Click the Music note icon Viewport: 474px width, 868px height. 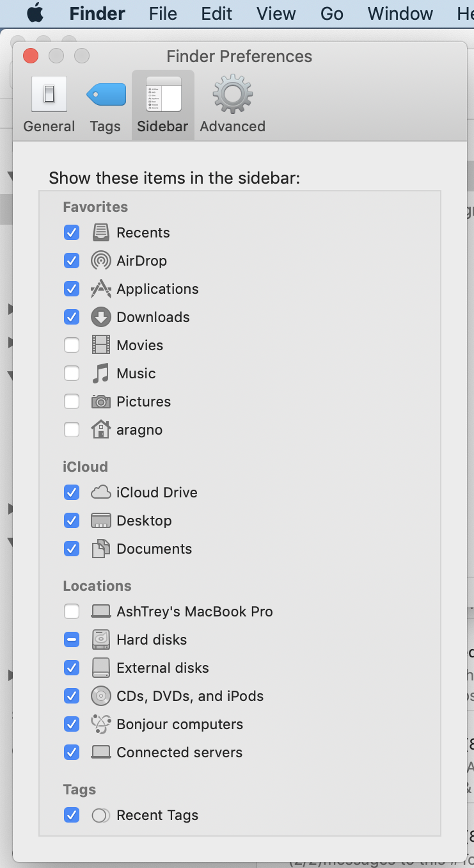[x=101, y=373]
